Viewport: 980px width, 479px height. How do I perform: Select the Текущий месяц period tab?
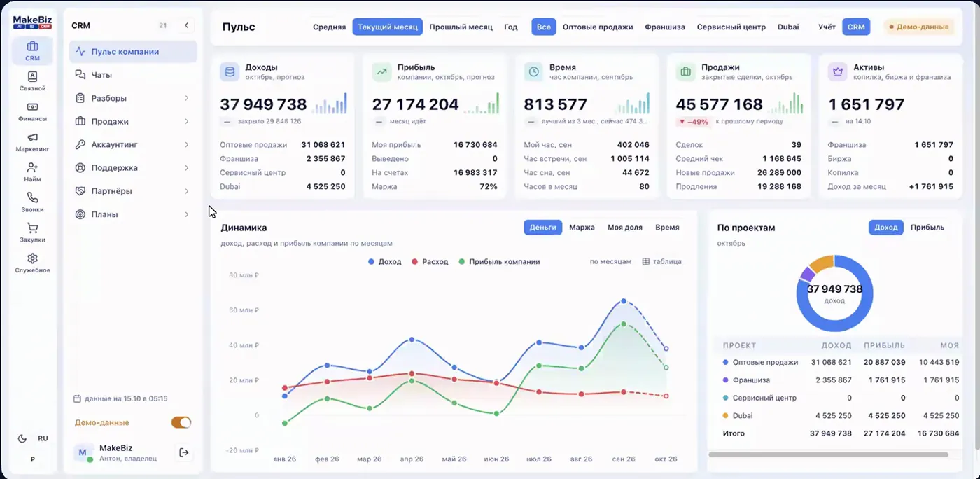388,27
